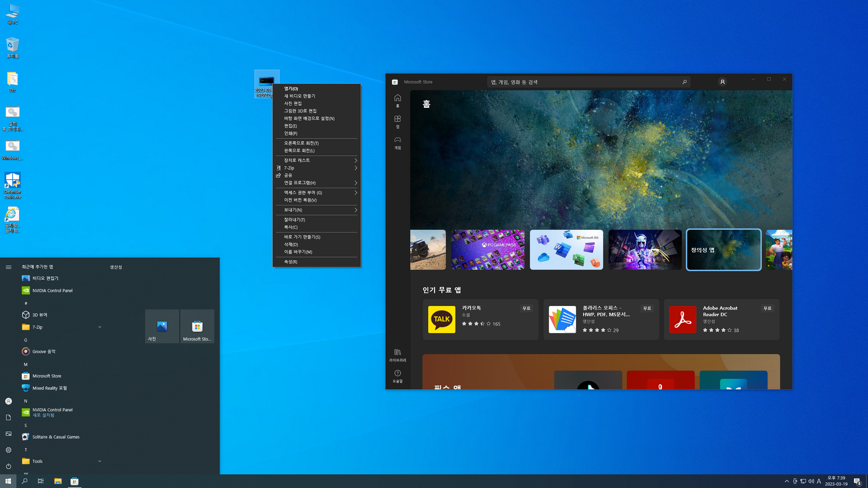Image resolution: width=868 pixels, height=488 pixels.
Task: Show hidden system tray icons
Action: coord(787,481)
